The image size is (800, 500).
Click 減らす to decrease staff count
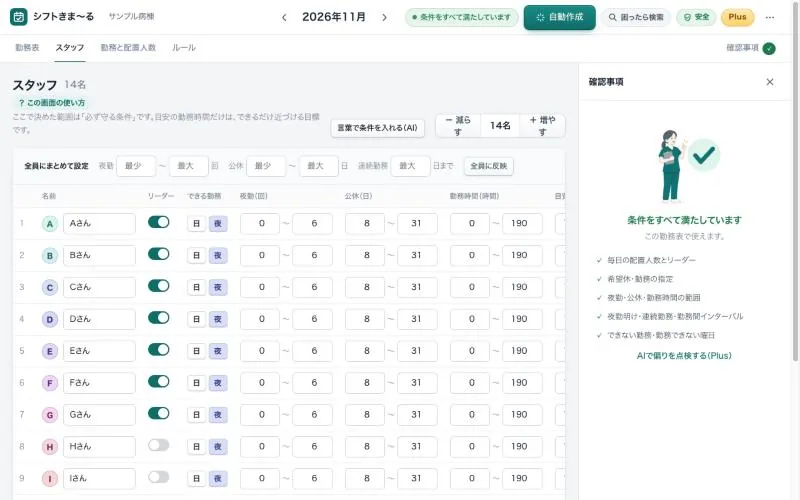pos(458,126)
